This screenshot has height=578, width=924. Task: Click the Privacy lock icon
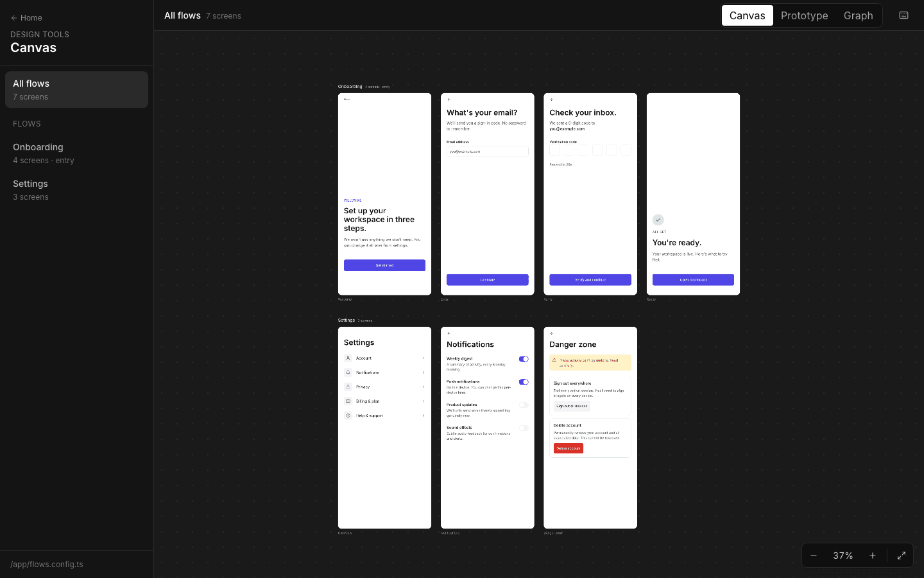tap(348, 387)
